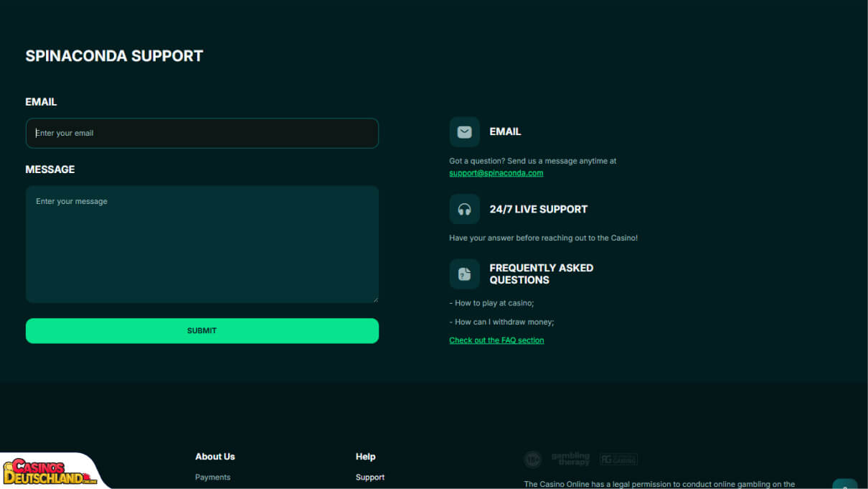Click the "Got a question?" sentence
868x489 pixels.
tap(533, 161)
